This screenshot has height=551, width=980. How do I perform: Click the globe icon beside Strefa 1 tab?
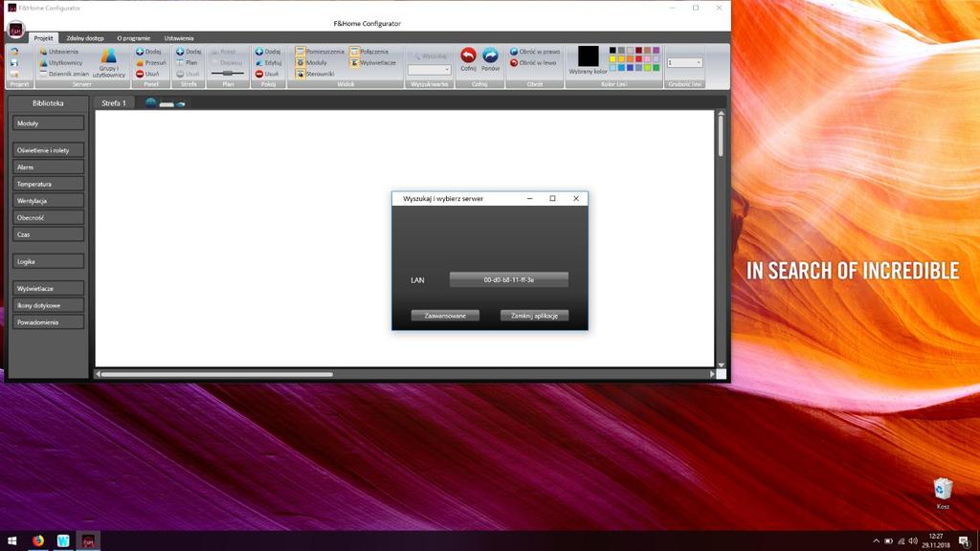point(150,102)
